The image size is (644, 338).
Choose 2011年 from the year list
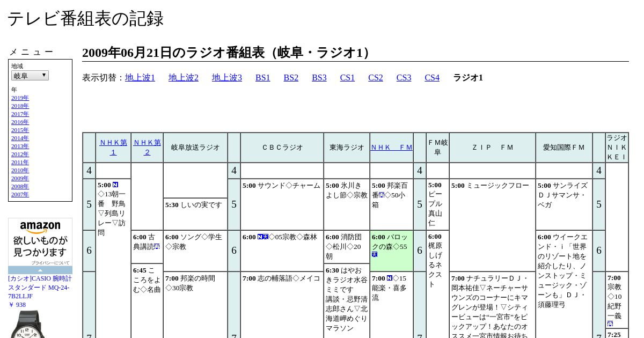pos(20,162)
